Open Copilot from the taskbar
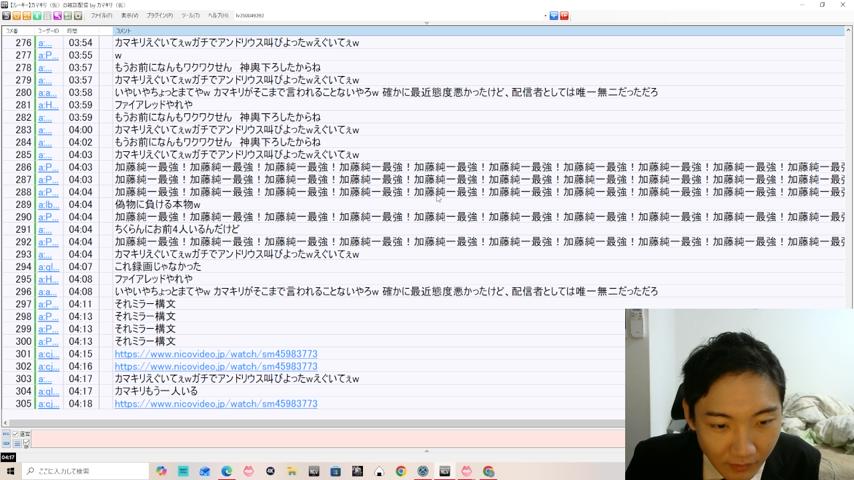This screenshot has height=480, width=854. click(x=161, y=471)
